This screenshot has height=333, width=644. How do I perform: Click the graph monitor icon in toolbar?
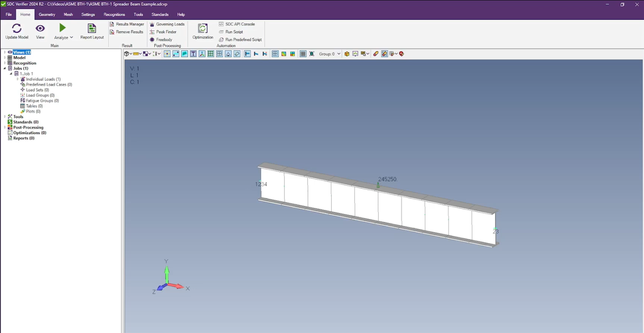click(x=355, y=54)
